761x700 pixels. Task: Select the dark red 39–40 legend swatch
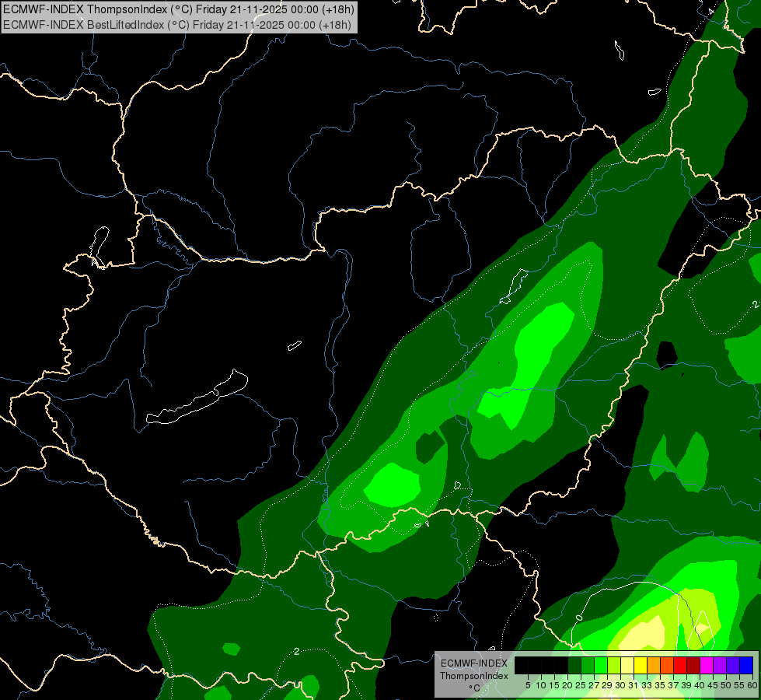(x=693, y=665)
